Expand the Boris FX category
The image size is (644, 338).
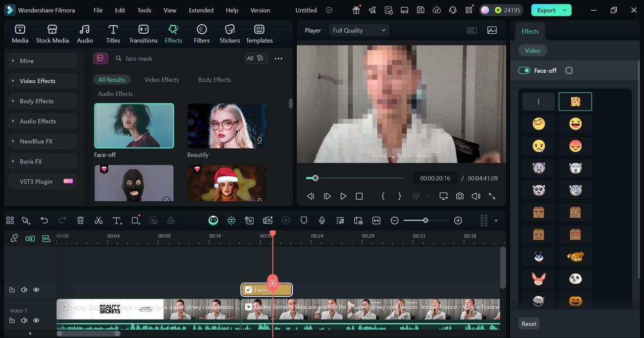coord(43,162)
